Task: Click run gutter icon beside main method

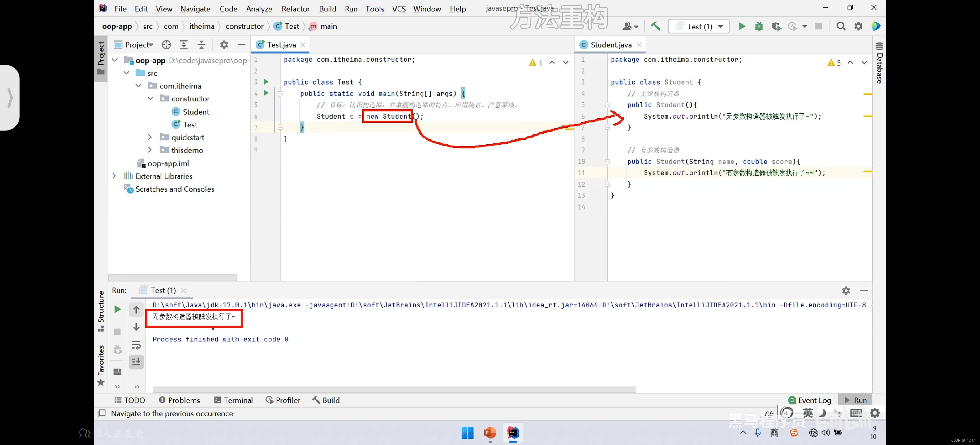Action: point(266,93)
